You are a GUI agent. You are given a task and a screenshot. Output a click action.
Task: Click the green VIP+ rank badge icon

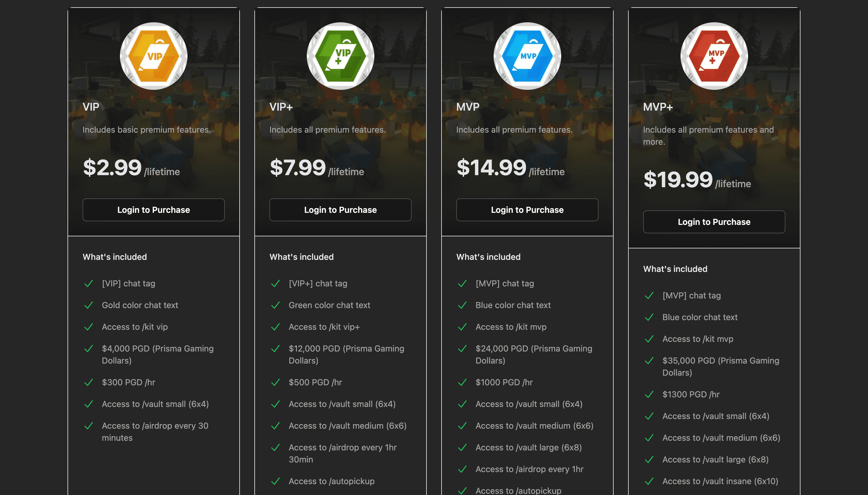[x=340, y=56]
